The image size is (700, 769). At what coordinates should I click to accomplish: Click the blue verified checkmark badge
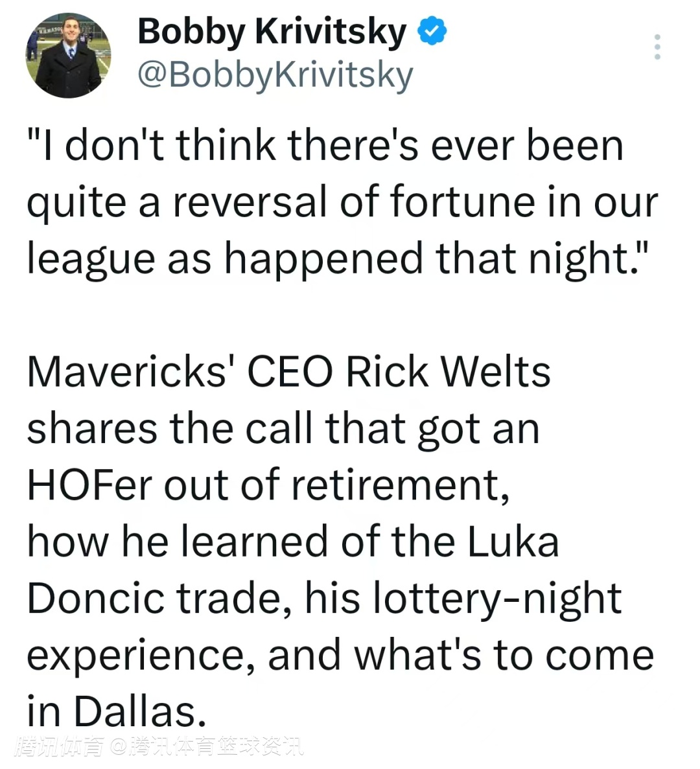click(x=432, y=30)
